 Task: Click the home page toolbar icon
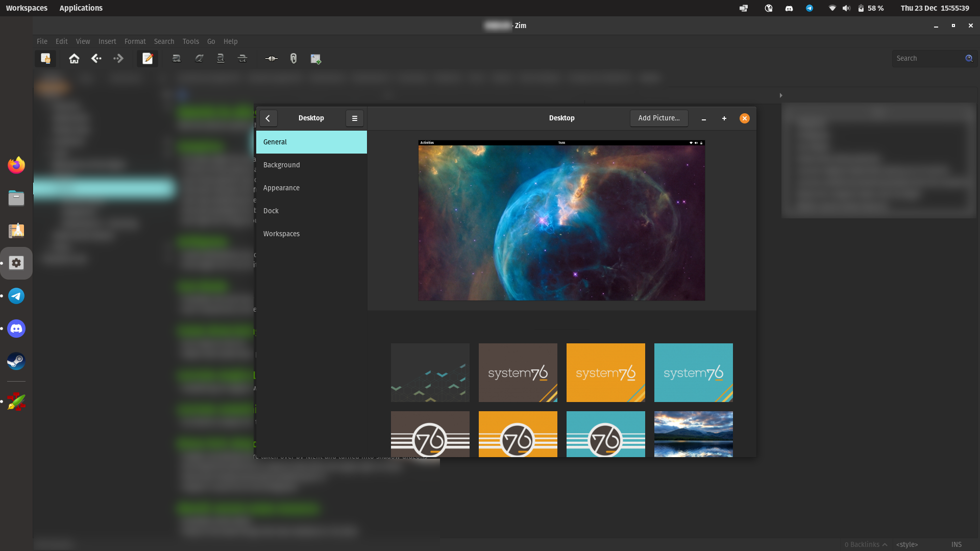(x=74, y=59)
